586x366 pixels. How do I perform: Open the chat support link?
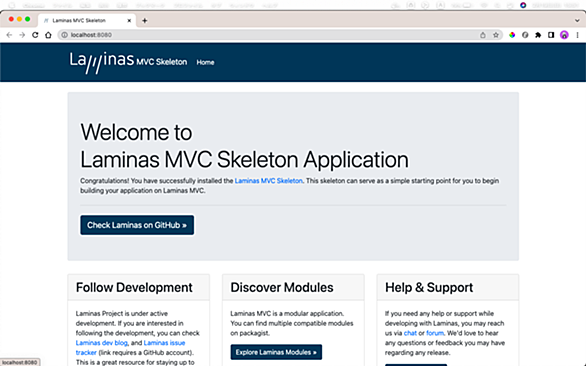pyautogui.click(x=410, y=333)
